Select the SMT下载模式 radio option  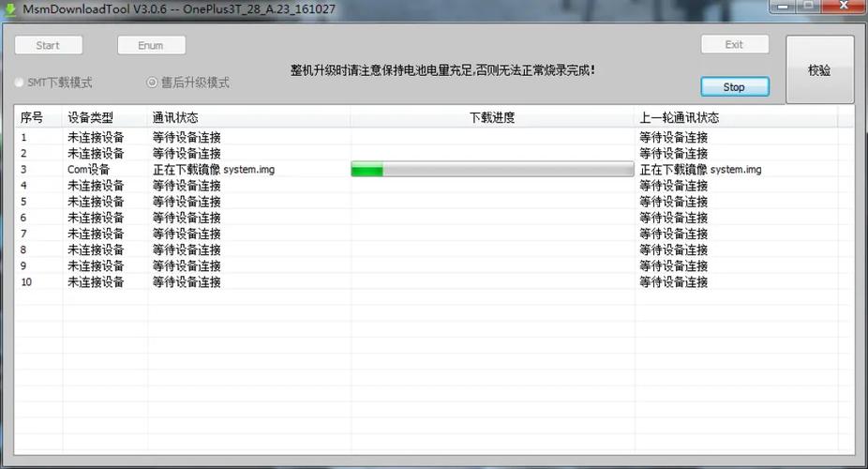pos(53,83)
